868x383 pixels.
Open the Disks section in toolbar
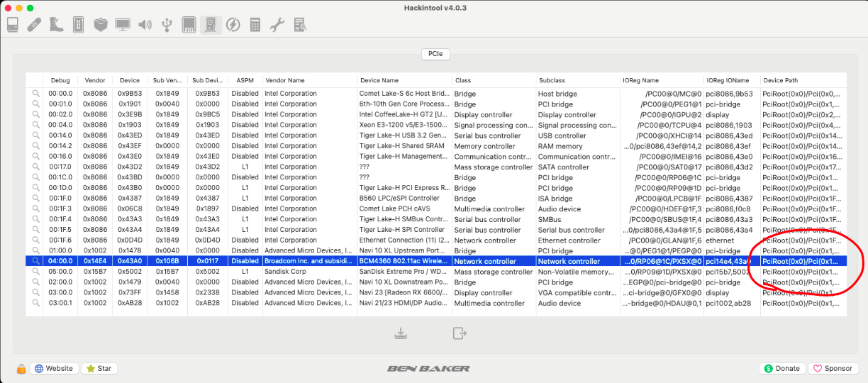click(x=189, y=25)
